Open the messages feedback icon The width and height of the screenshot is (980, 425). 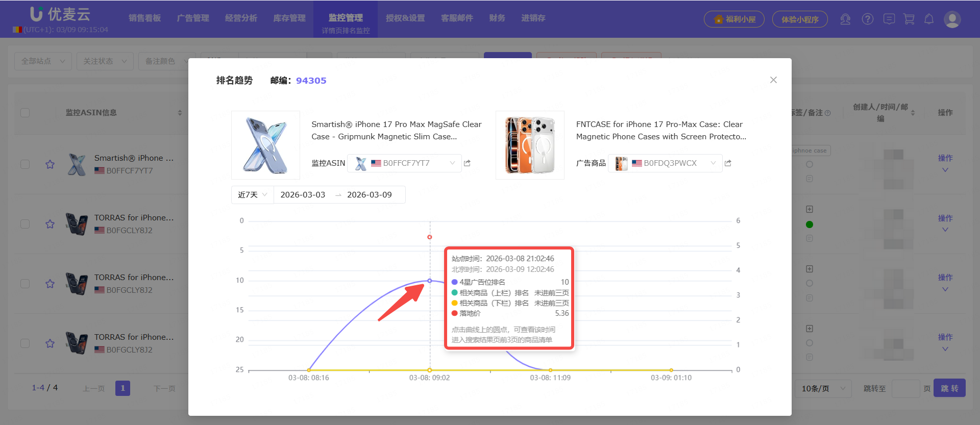pos(889,19)
